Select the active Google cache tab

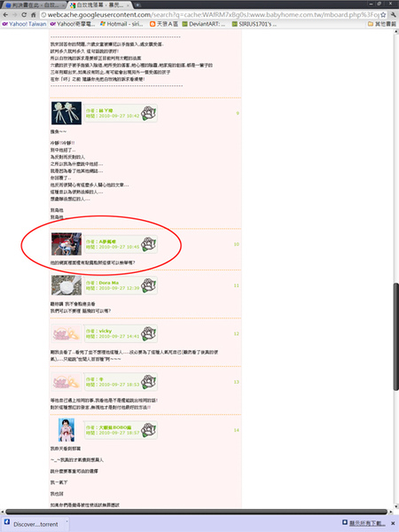[x=100, y=5]
